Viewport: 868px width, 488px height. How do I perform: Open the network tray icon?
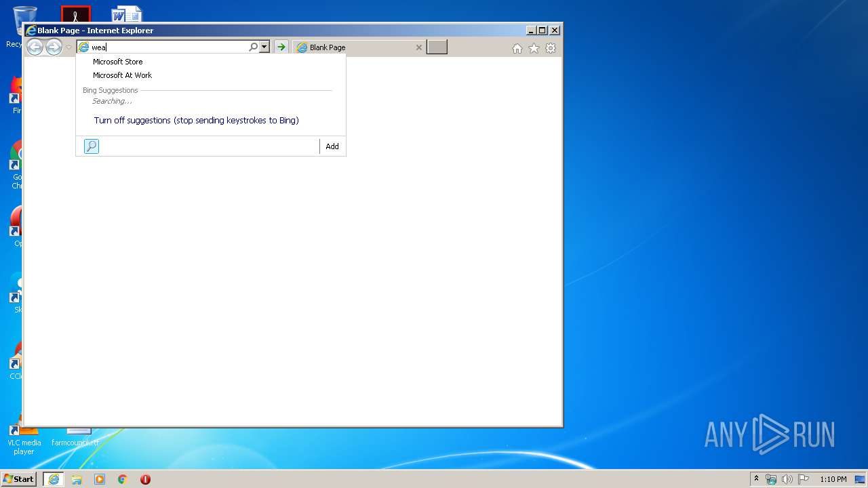[771, 479]
